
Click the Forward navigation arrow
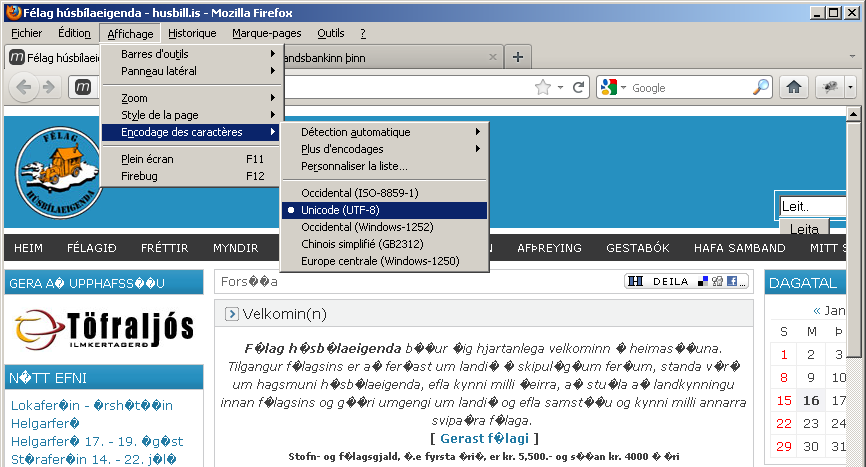coord(49,87)
